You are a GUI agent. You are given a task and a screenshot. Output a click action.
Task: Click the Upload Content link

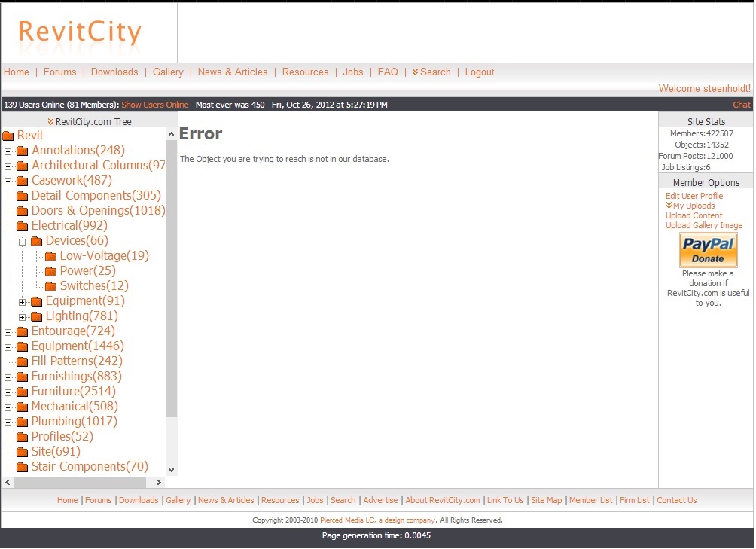tap(694, 215)
